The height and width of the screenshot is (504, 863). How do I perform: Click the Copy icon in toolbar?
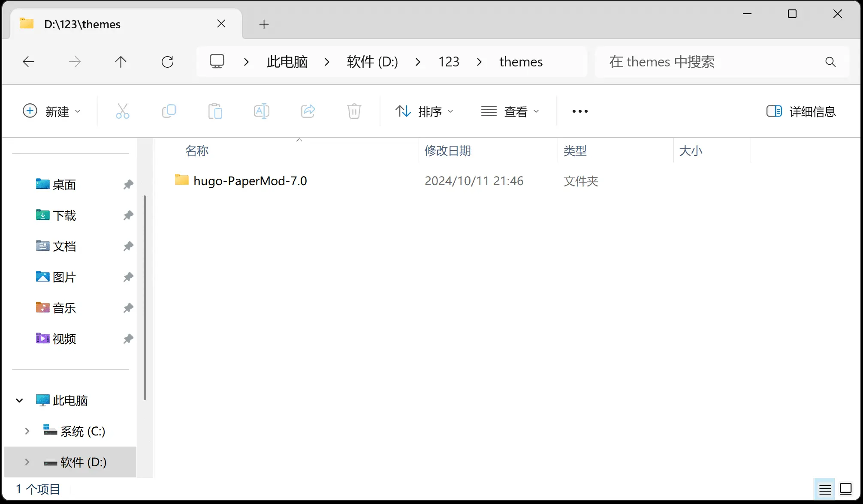click(169, 111)
